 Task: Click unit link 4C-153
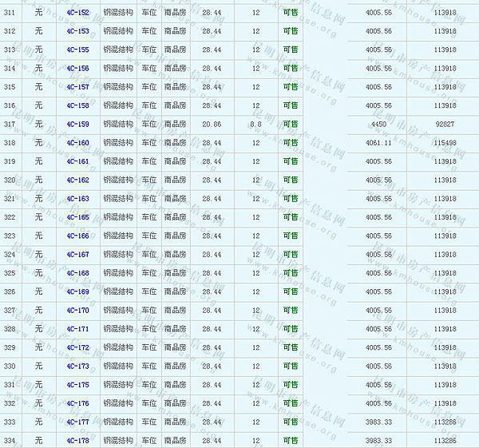tap(77, 31)
